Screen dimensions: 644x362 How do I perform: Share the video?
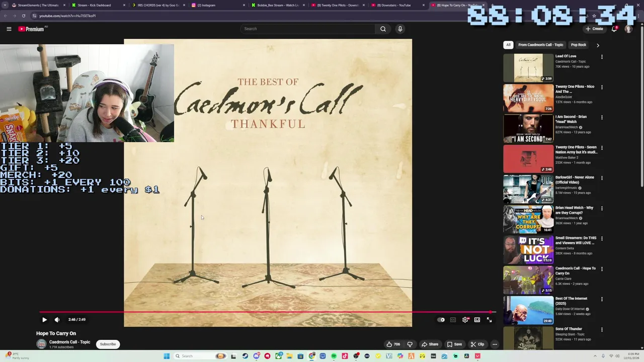430,344
